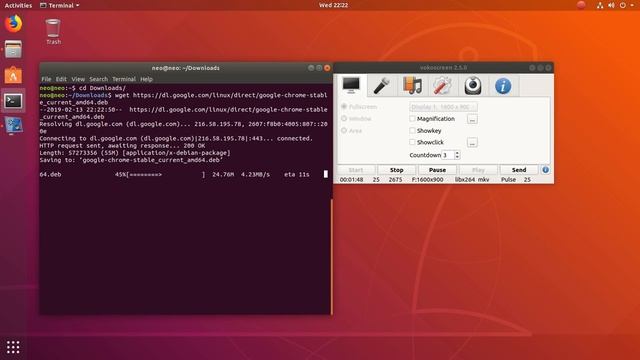The image size is (640, 360).
Task: Open the terminal Search menu
Action: (98, 79)
